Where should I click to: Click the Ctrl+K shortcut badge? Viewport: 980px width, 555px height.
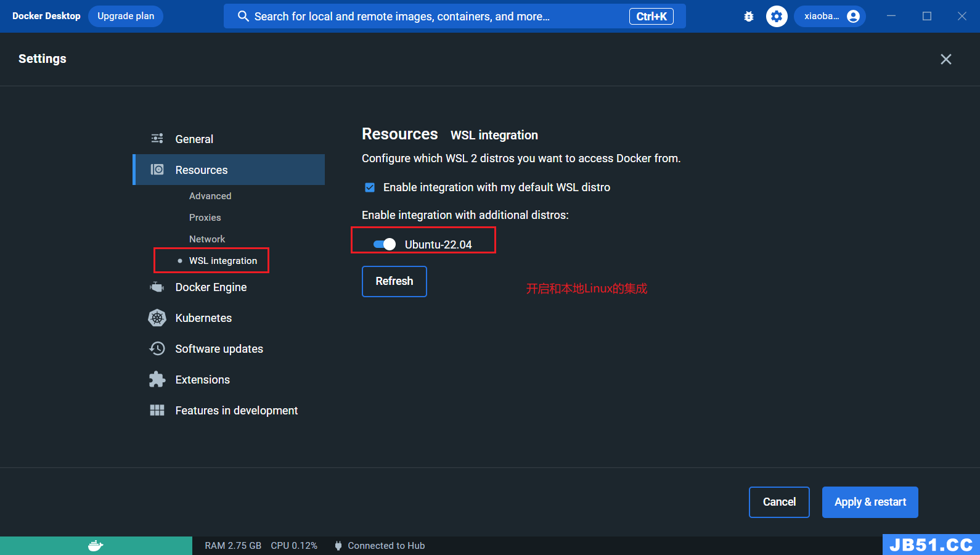[651, 17]
